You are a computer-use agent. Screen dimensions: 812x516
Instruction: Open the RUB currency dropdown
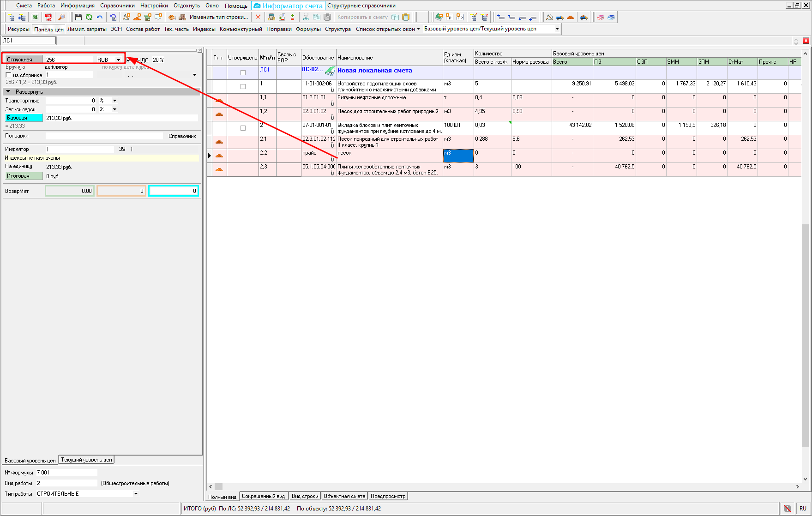[118, 60]
